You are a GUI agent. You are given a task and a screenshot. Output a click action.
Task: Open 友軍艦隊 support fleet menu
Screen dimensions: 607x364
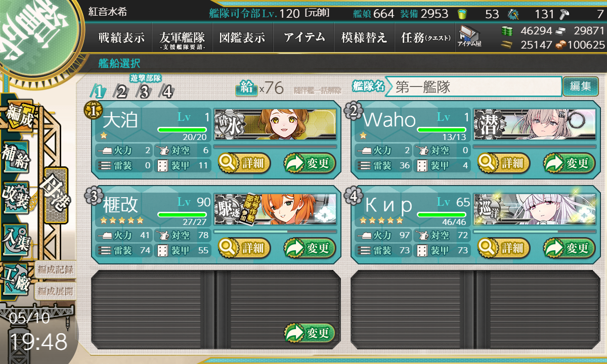(182, 37)
